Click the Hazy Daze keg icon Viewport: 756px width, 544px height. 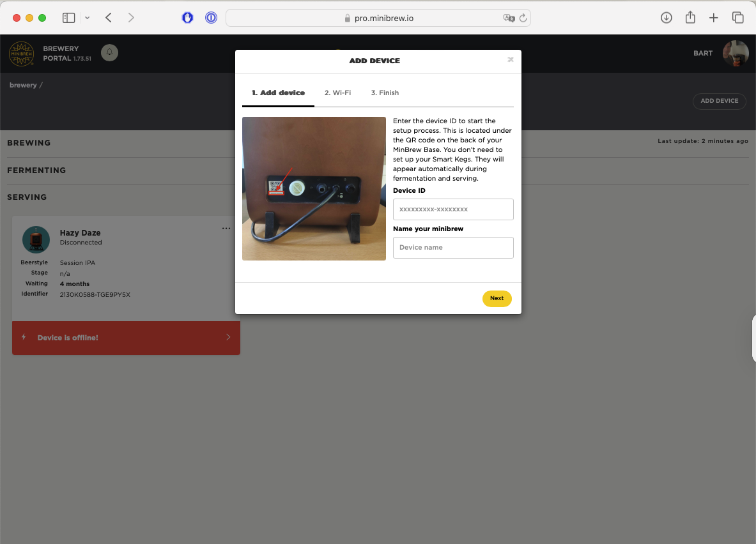pyautogui.click(x=36, y=239)
